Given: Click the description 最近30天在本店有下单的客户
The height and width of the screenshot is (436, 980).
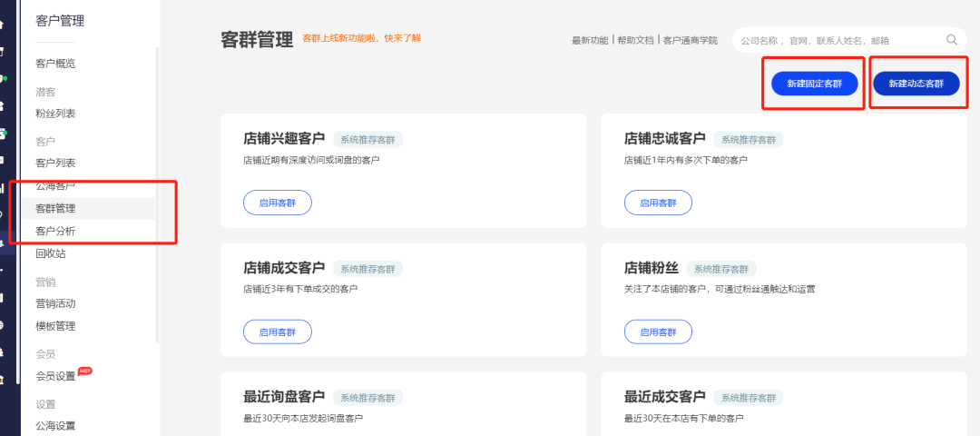Looking at the screenshot, I should tap(684, 418).
